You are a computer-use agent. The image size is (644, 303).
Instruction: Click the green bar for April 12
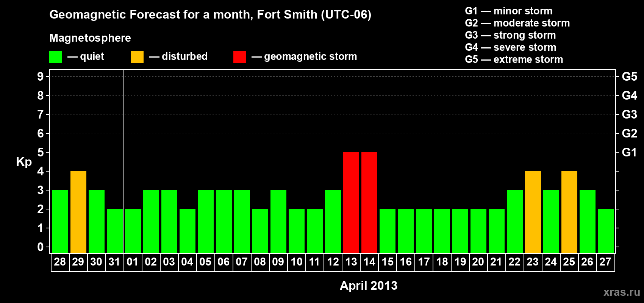click(333, 221)
